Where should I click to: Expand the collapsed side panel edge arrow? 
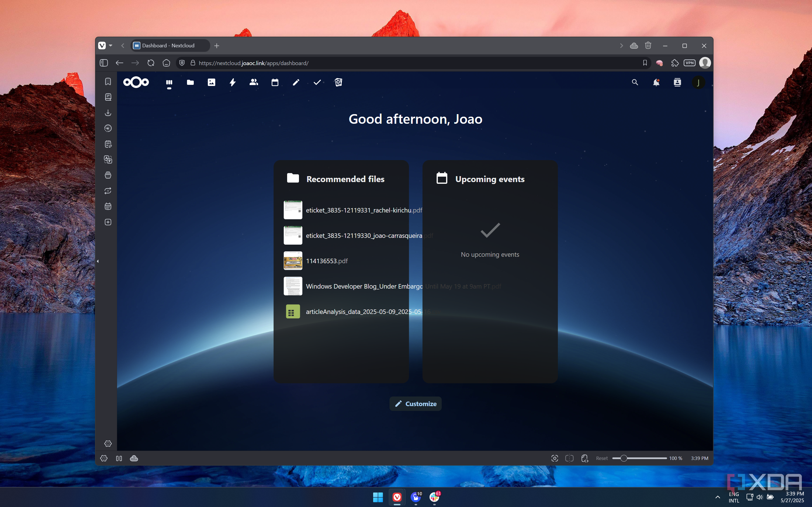[x=98, y=261]
